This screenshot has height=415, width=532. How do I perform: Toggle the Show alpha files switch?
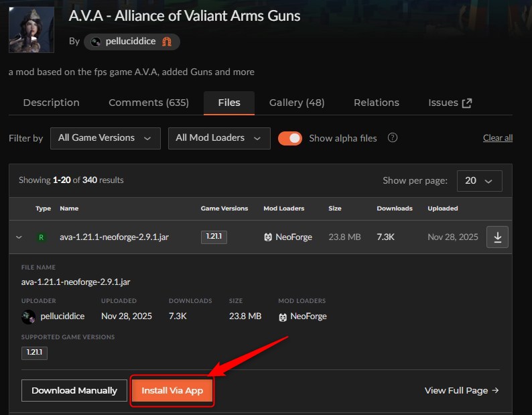click(290, 138)
